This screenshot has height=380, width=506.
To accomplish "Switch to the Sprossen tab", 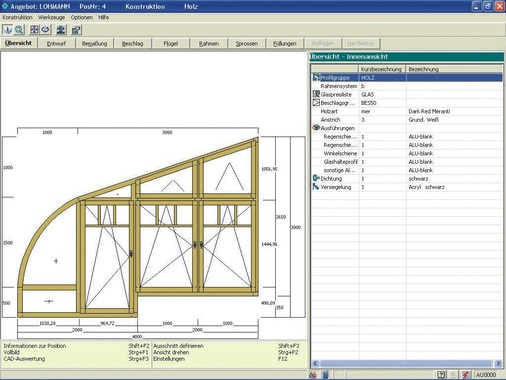I will (x=247, y=43).
